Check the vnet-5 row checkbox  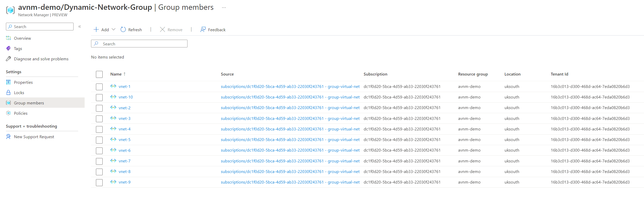pyautogui.click(x=99, y=140)
